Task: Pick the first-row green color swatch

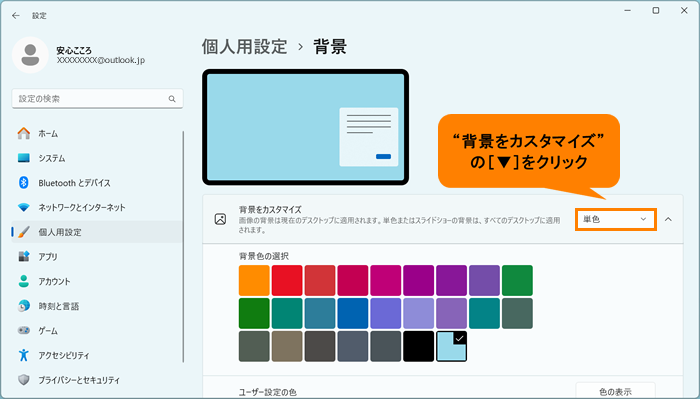Action: click(517, 280)
